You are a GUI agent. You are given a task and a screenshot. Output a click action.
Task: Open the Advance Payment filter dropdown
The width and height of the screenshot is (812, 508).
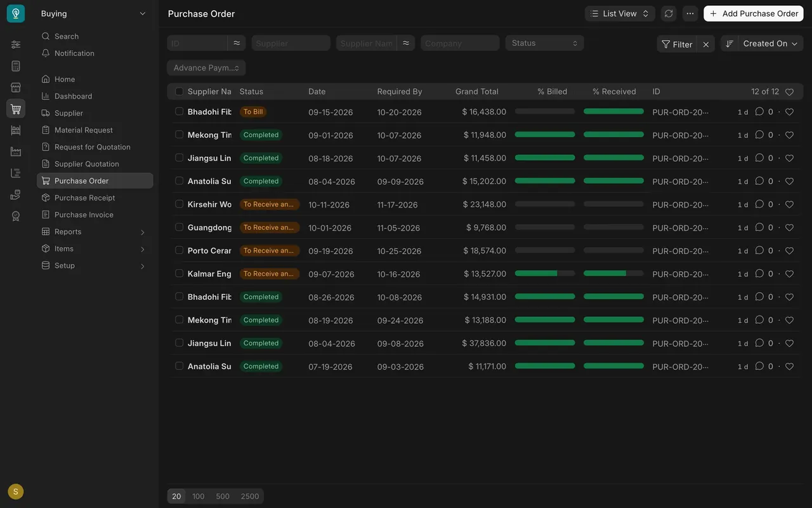click(206, 68)
